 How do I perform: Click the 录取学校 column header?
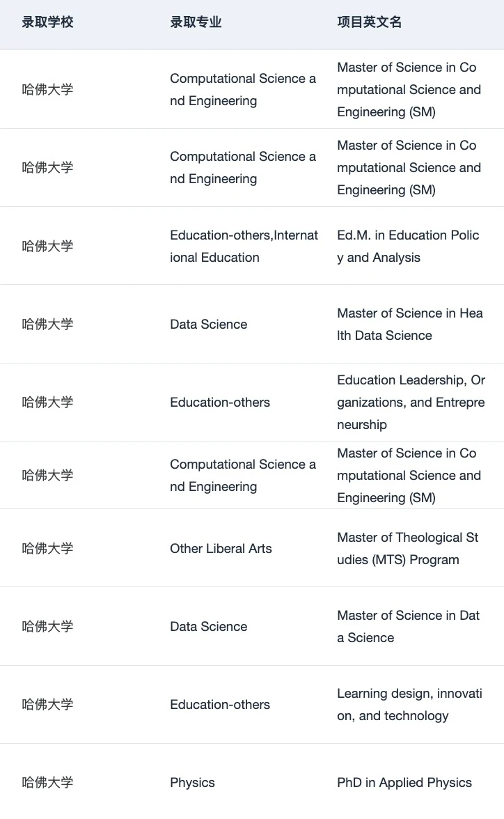click(x=47, y=22)
